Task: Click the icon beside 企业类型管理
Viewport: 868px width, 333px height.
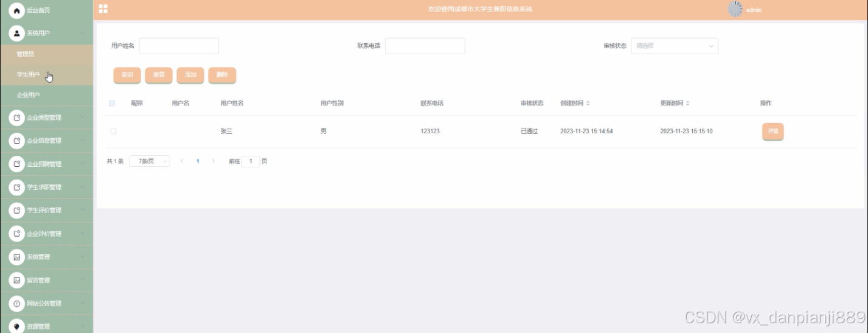Action: tap(16, 117)
